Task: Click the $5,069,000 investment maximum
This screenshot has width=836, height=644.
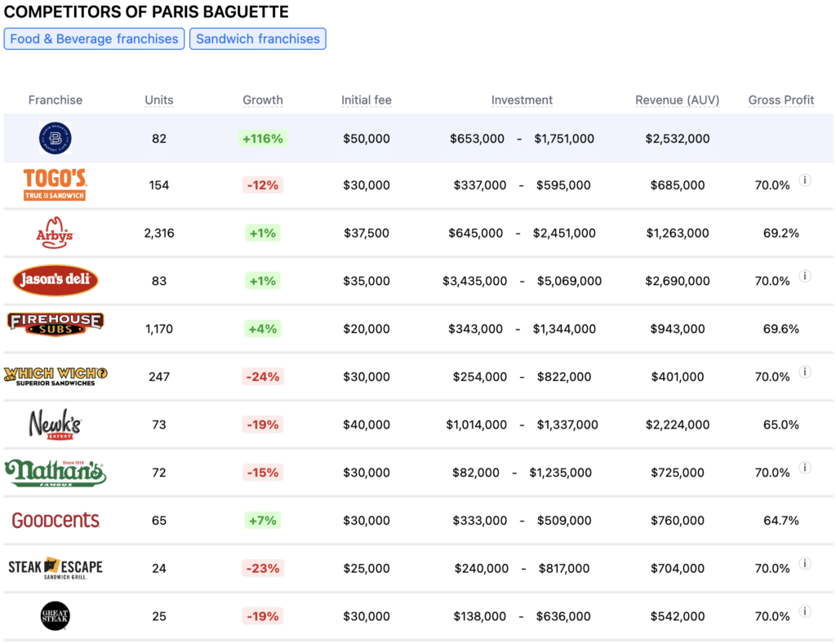Action: pyautogui.click(x=569, y=281)
